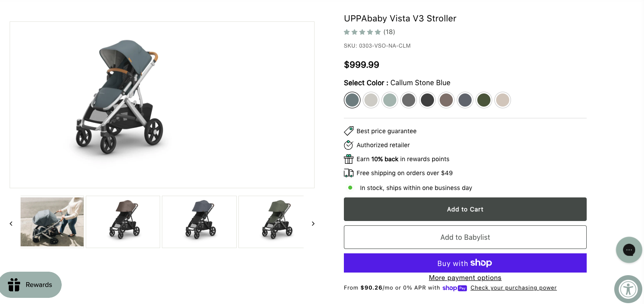Click the authorized retailer badge icon
Image resolution: width=644 pixels, height=304 pixels.
pos(349,145)
